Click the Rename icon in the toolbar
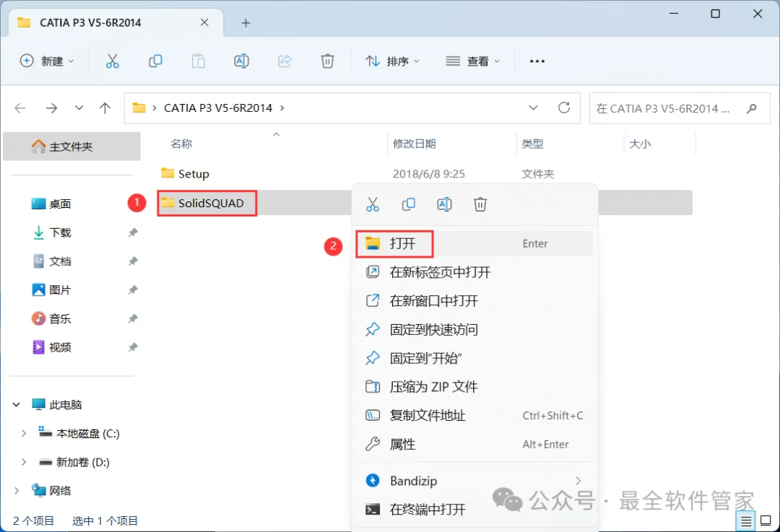 pyautogui.click(x=241, y=61)
